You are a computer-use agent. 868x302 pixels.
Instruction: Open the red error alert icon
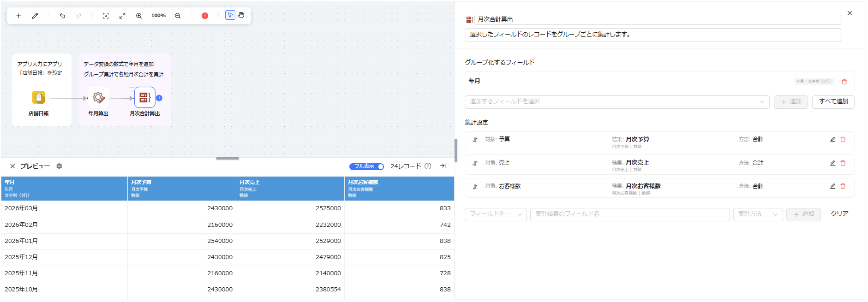[x=205, y=16]
